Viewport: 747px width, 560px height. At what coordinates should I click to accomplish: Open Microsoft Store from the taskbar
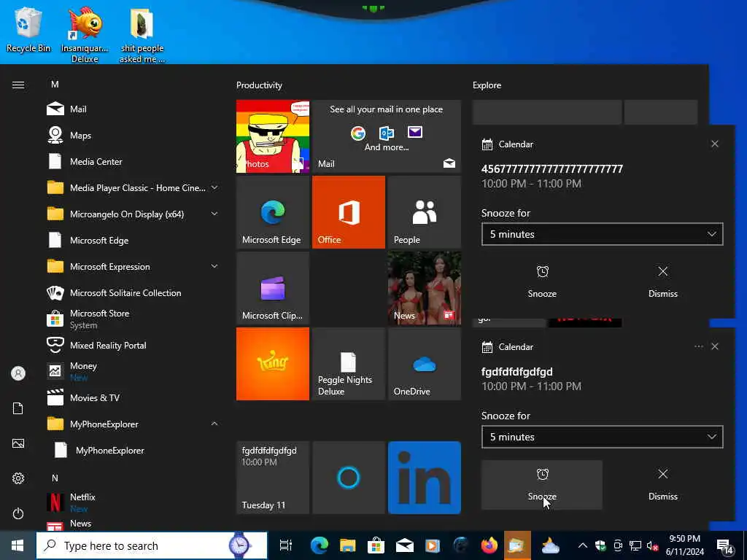click(x=376, y=545)
